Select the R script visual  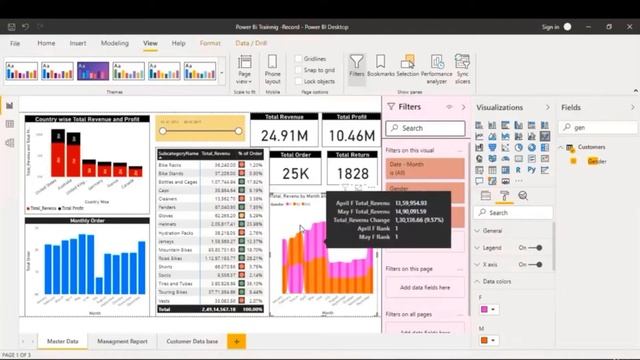click(x=518, y=170)
